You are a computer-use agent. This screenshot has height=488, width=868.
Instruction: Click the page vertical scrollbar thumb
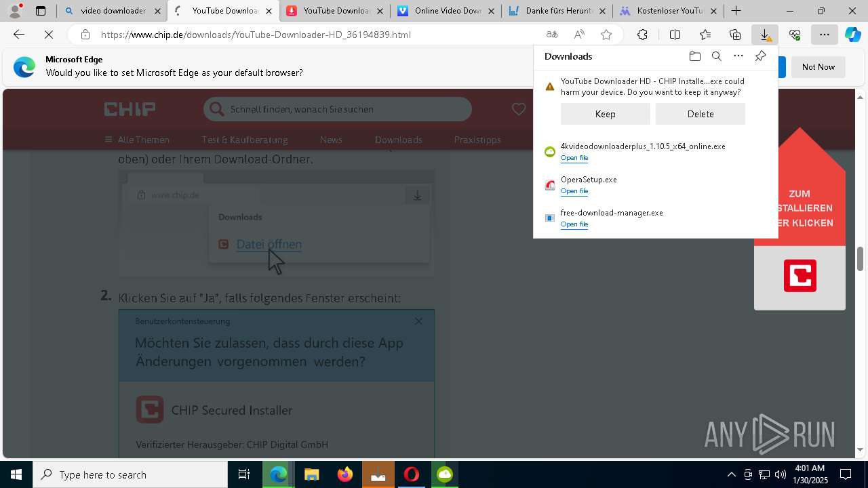click(861, 259)
